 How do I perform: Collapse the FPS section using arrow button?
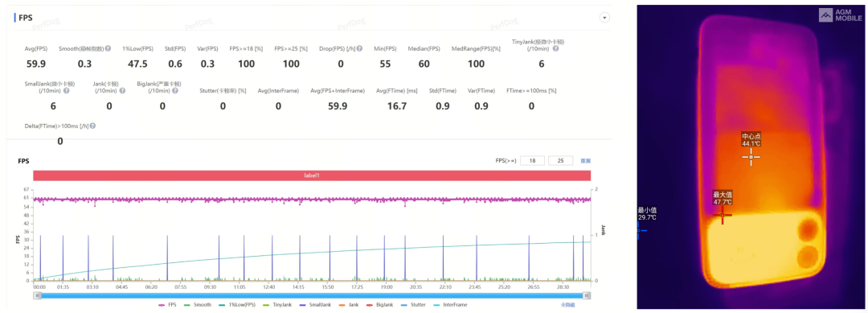(604, 18)
